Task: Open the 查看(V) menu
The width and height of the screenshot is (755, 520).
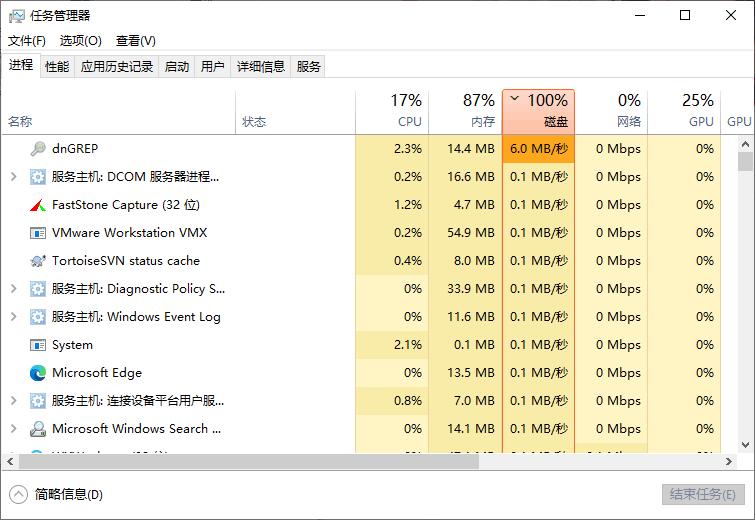Action: pyautogui.click(x=135, y=40)
